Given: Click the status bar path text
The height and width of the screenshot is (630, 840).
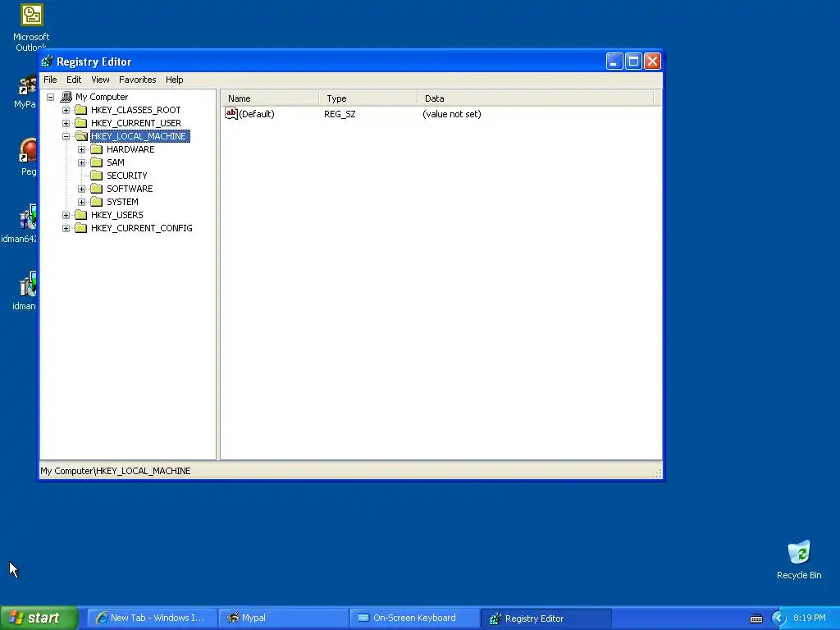Looking at the screenshot, I should click(115, 471).
